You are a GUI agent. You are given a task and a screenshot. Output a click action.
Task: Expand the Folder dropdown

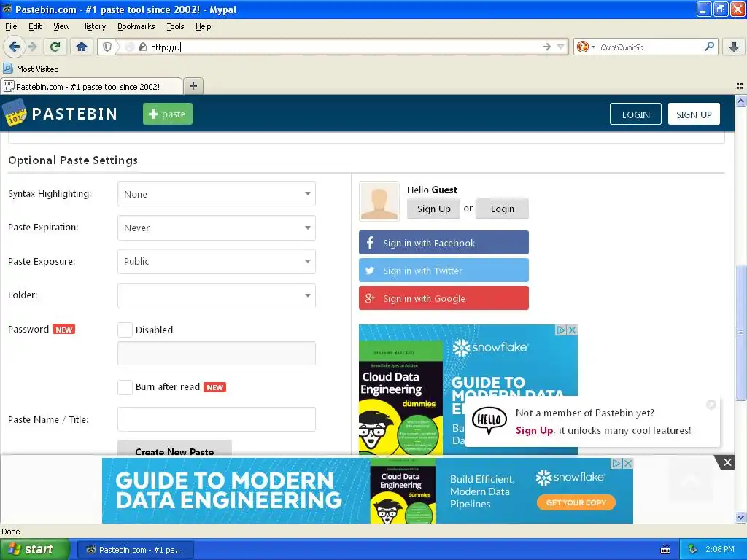click(x=216, y=295)
